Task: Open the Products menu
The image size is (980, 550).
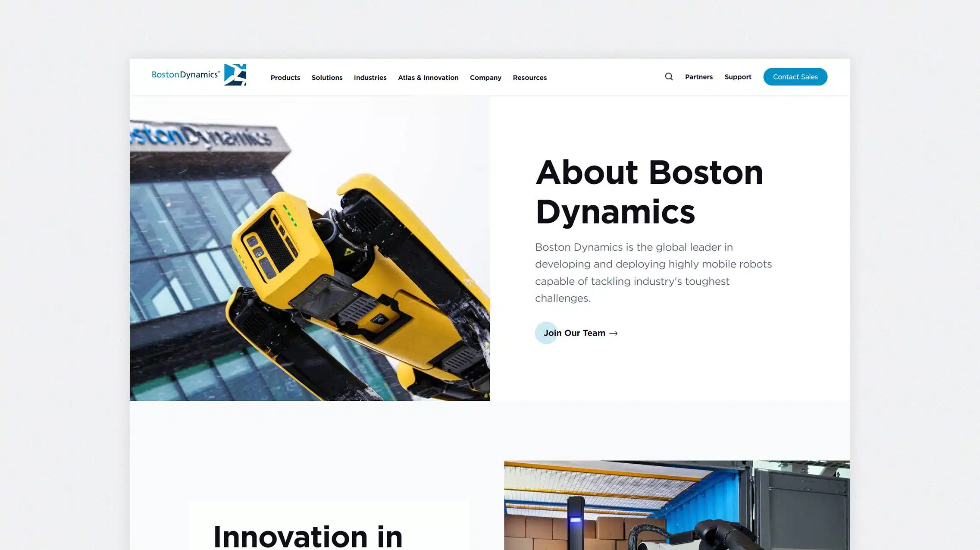Action: 285,78
